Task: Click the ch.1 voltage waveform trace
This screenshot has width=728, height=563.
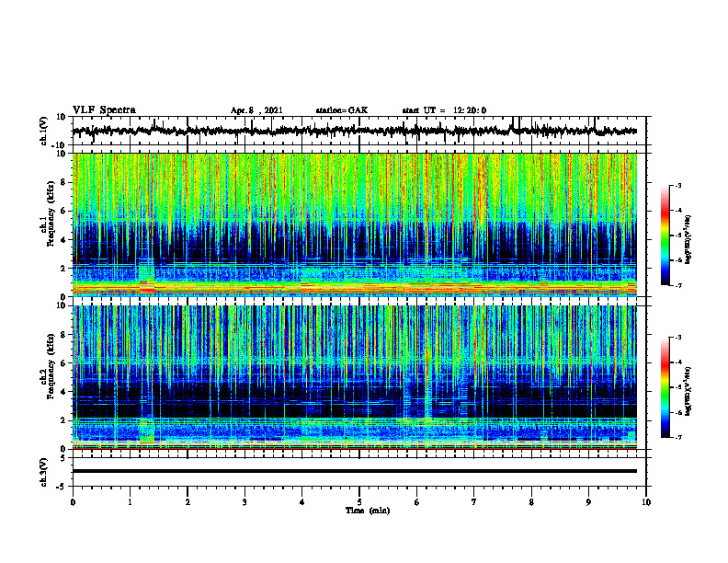Action: point(354,131)
